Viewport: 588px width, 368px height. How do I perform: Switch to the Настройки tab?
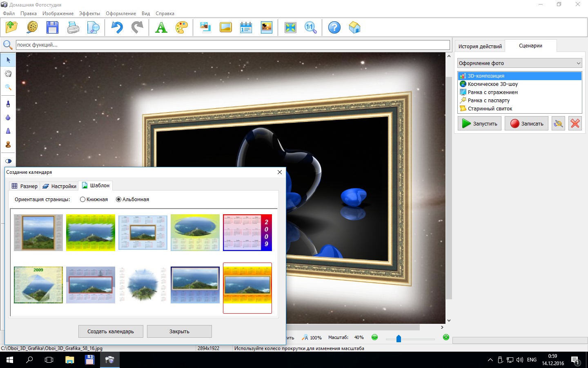pyautogui.click(x=60, y=186)
